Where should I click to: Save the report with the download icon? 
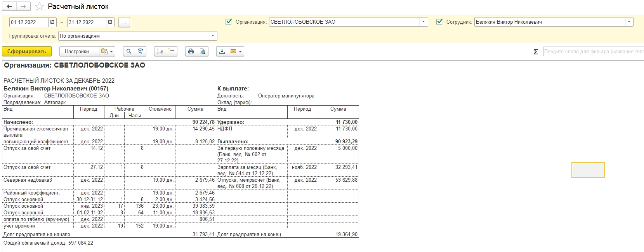click(222, 51)
